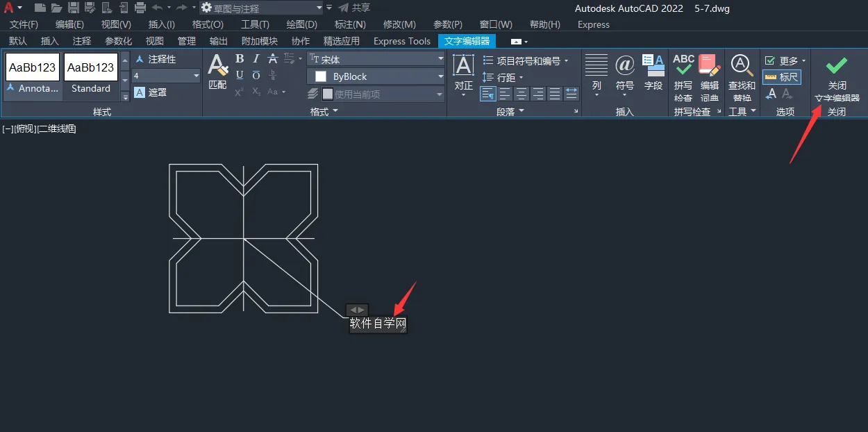
Task: Click the justify paragraph icon
Action: [555, 93]
